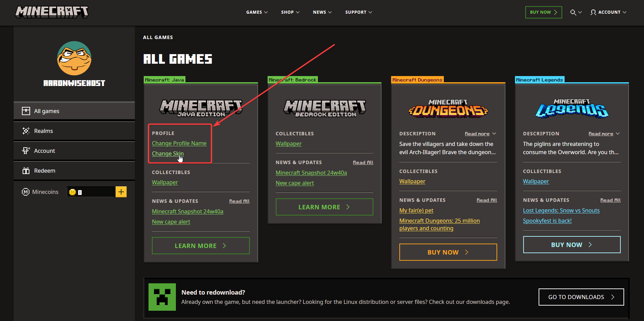The height and width of the screenshot is (321, 644).
Task: Open Dungeons 25 million players link
Action: (x=439, y=224)
